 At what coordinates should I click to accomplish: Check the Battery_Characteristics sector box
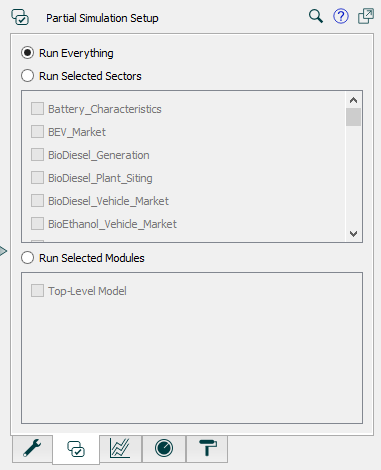(x=37, y=109)
